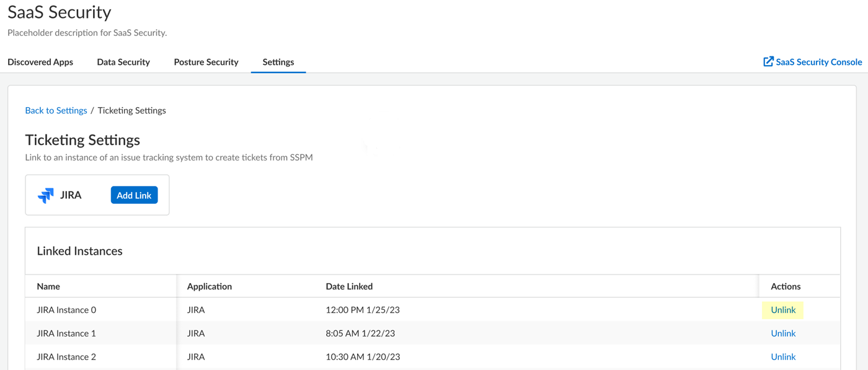Click the Application column header
This screenshot has height=370, width=868.
pyautogui.click(x=210, y=286)
